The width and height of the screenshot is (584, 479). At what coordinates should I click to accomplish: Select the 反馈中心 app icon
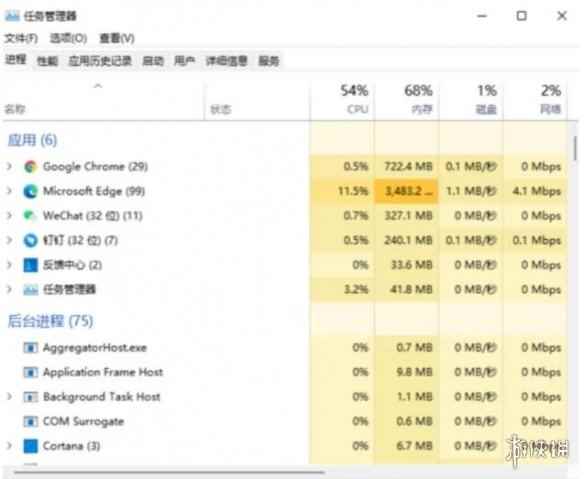pyautogui.click(x=31, y=265)
